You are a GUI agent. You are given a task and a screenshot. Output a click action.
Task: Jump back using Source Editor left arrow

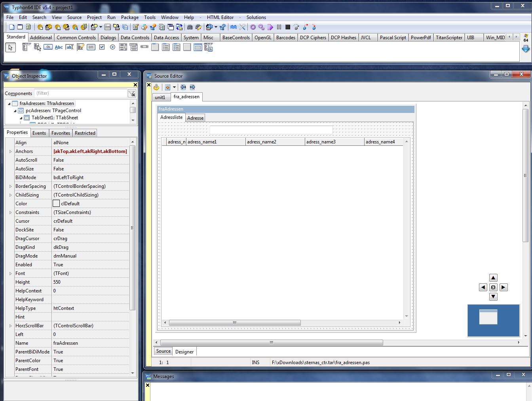[x=183, y=87]
